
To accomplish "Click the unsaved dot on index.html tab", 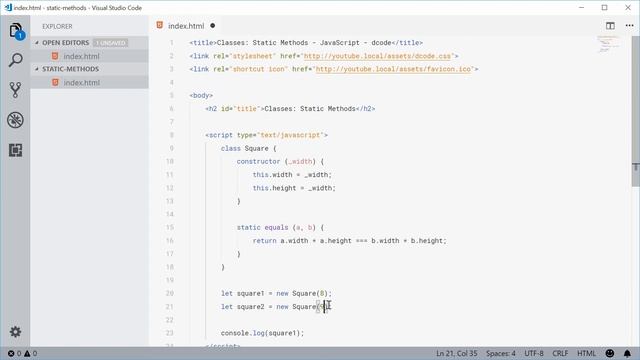I will [x=213, y=26].
